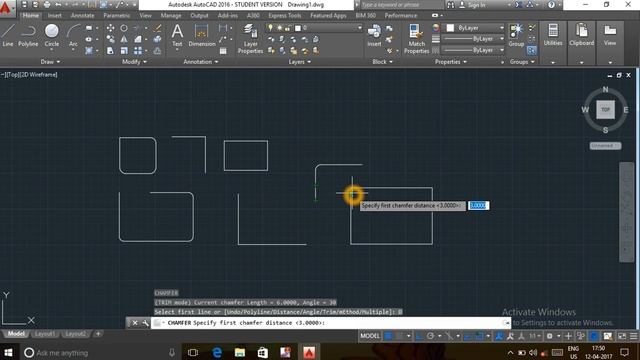Click the Erase tool icon
640x360 pixels.
click(x=157, y=28)
